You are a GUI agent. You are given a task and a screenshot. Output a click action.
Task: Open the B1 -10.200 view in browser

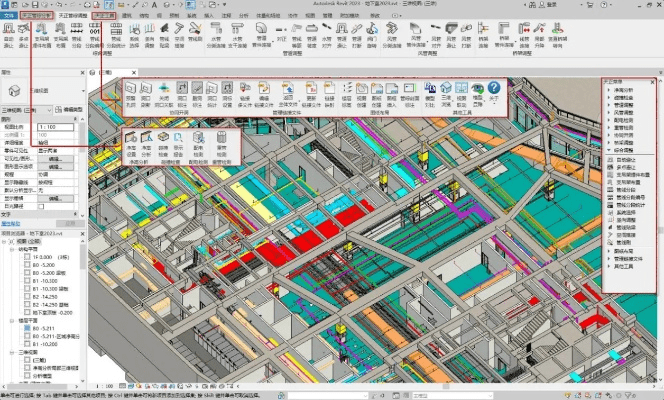41,282
